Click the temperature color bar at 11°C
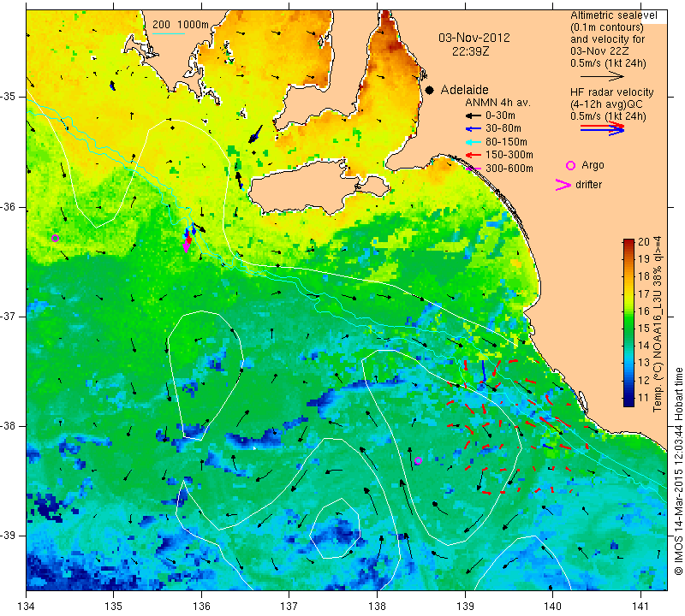This screenshot has height=616, width=685. pyautogui.click(x=628, y=398)
